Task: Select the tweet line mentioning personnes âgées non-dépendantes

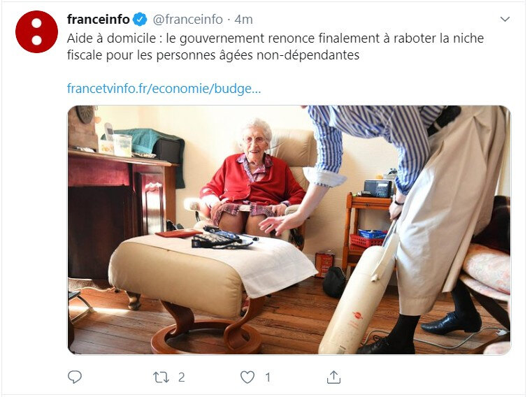Action: tap(213, 55)
